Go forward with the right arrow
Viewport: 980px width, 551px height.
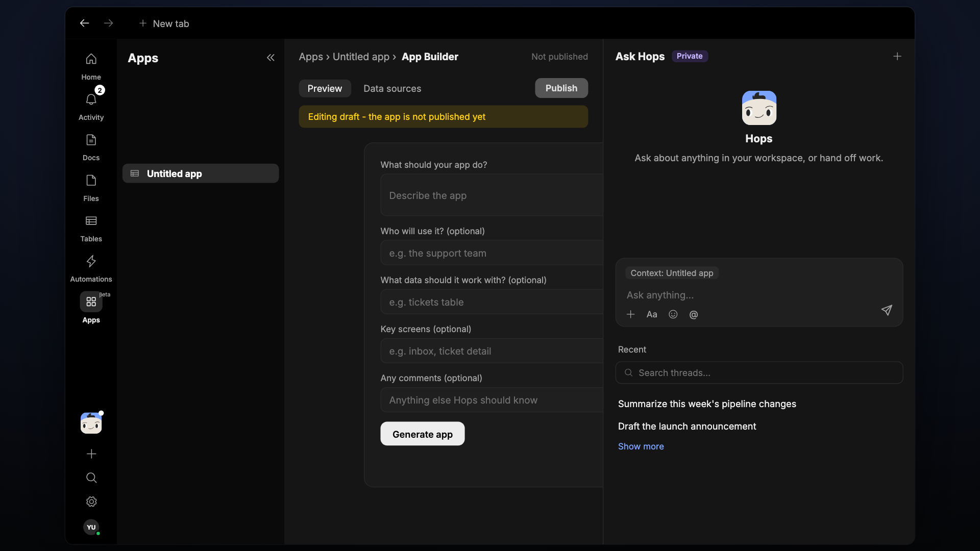click(x=108, y=23)
